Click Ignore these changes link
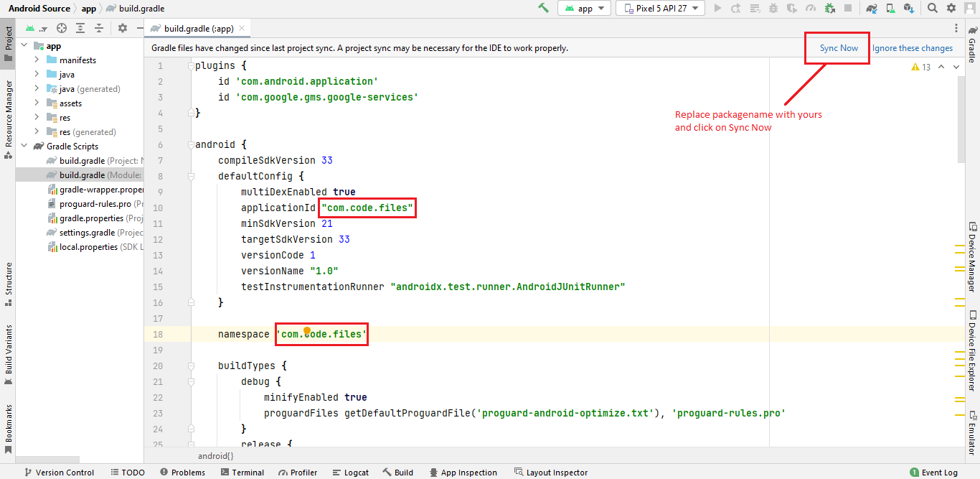Screen dimensions: 980x479 tap(913, 48)
